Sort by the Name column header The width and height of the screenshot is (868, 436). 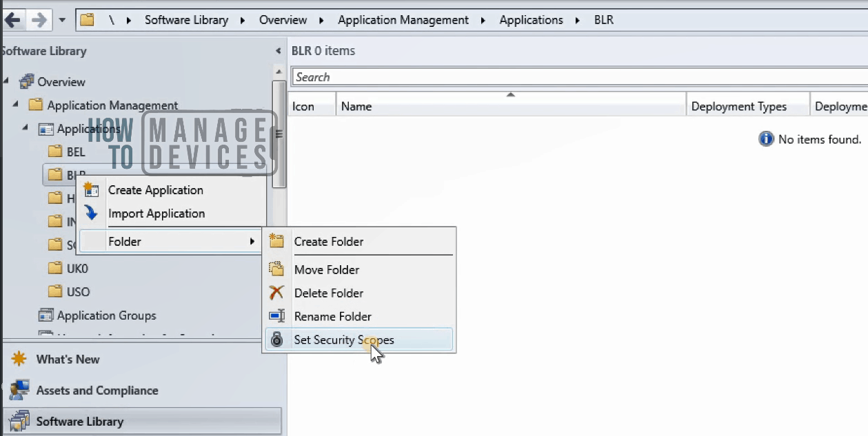(x=511, y=106)
